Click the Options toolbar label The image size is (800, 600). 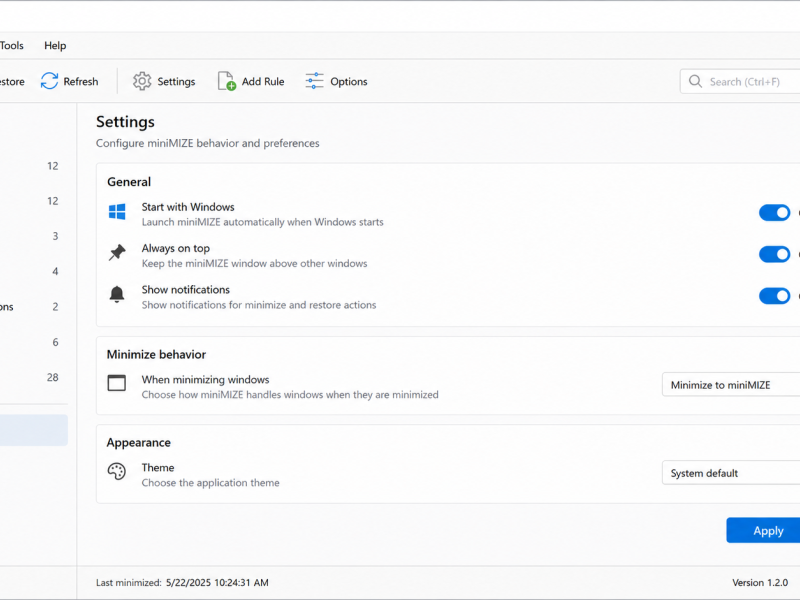348,82
